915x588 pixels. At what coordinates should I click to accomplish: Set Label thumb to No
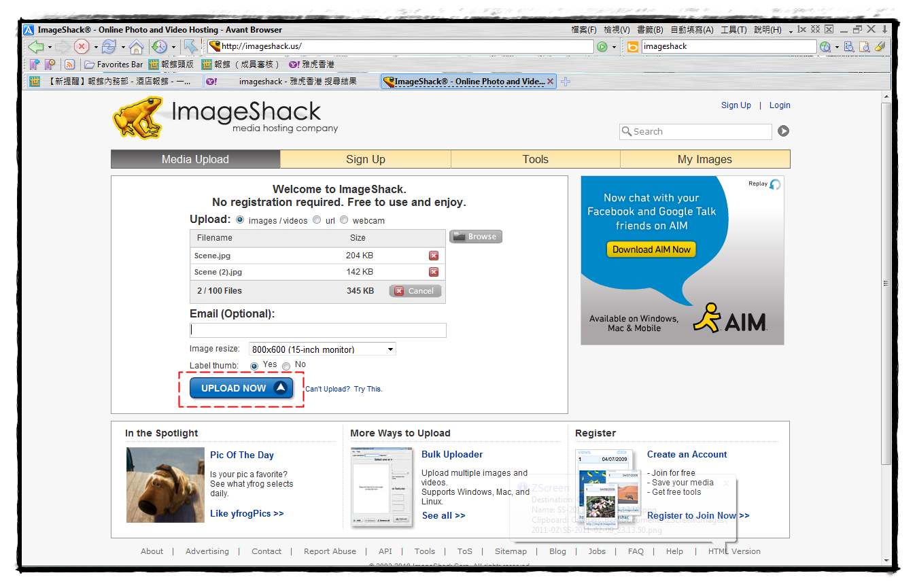click(x=286, y=366)
